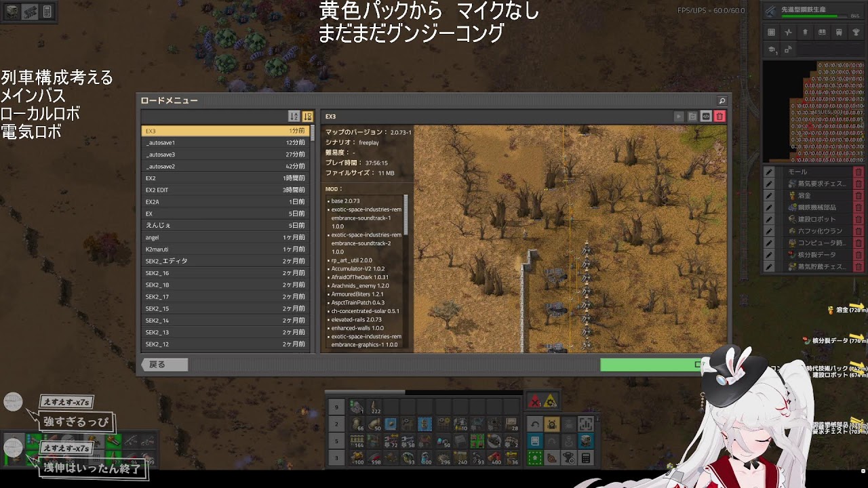Delete the 六フッ化ウラン entry
Image resolution: width=868 pixels, height=488 pixels.
(x=858, y=231)
